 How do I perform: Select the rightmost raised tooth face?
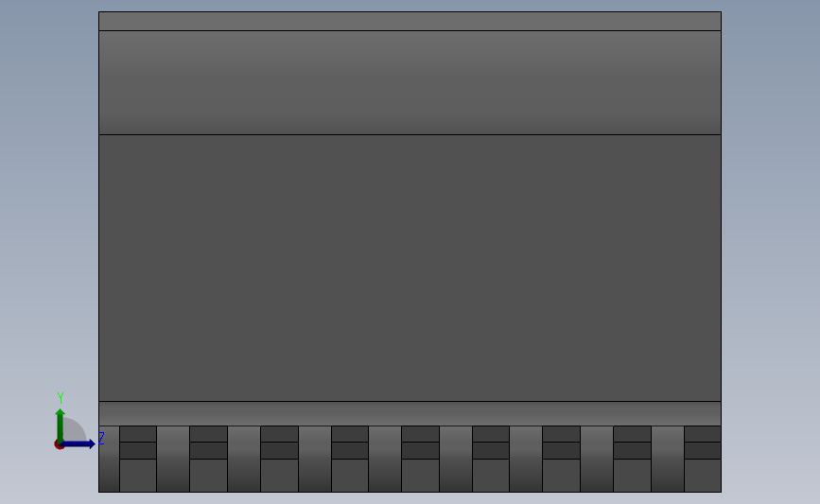(x=668, y=459)
